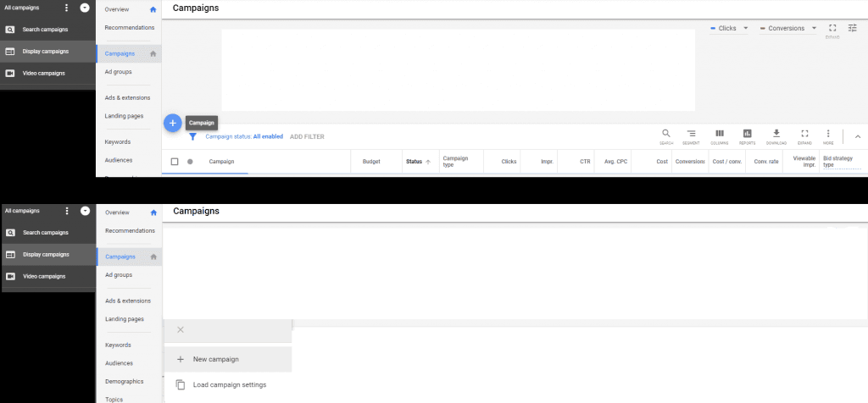
Task: Click the blue plus create-campaign button
Action: point(173,123)
